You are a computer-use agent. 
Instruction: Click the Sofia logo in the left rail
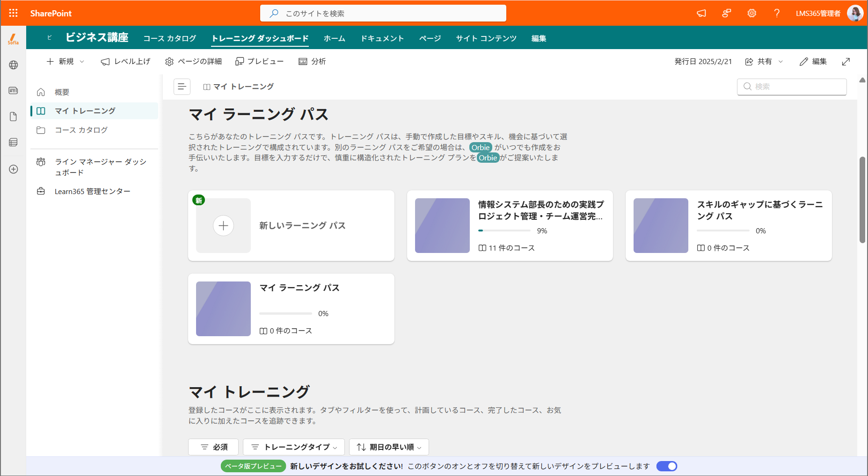[13, 39]
